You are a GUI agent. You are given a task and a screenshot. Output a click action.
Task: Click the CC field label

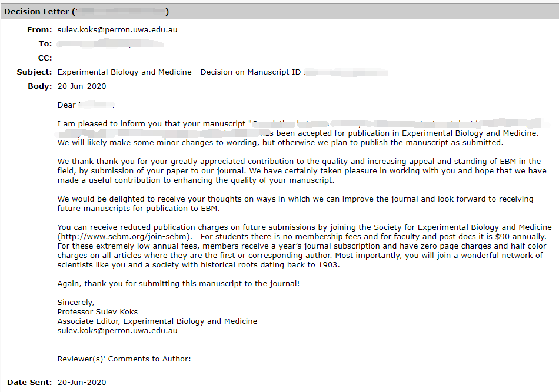pyautogui.click(x=45, y=58)
